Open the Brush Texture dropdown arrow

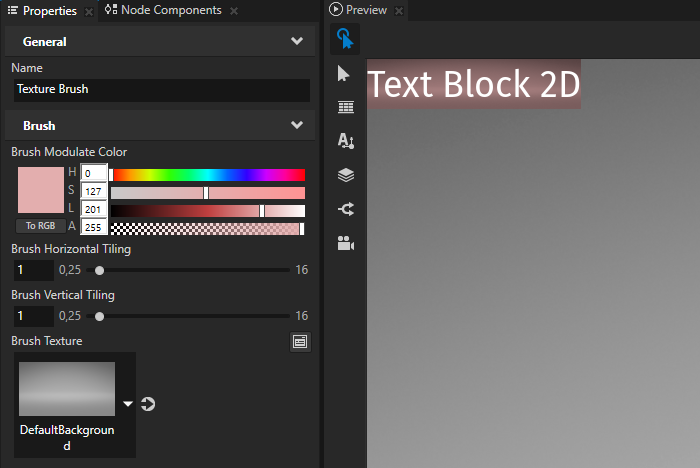128,404
